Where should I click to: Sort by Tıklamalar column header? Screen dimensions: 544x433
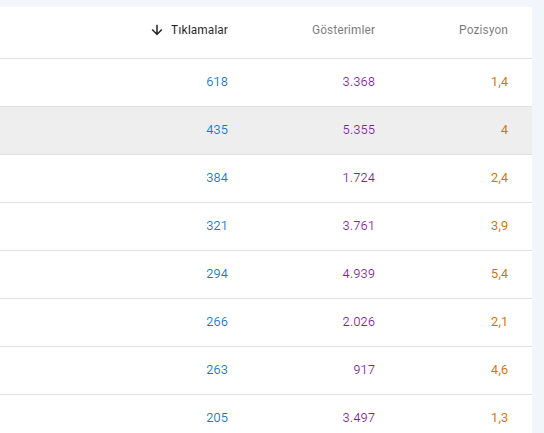coord(199,30)
